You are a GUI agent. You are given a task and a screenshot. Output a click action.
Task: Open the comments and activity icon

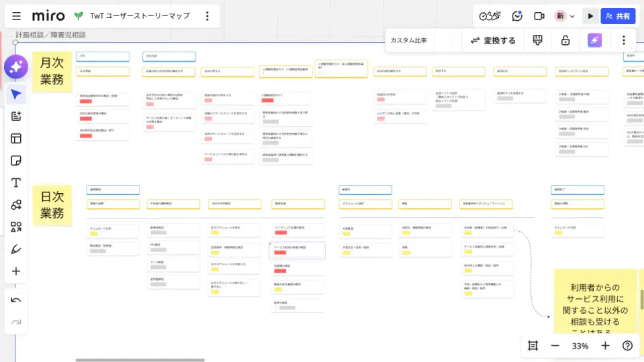517,16
